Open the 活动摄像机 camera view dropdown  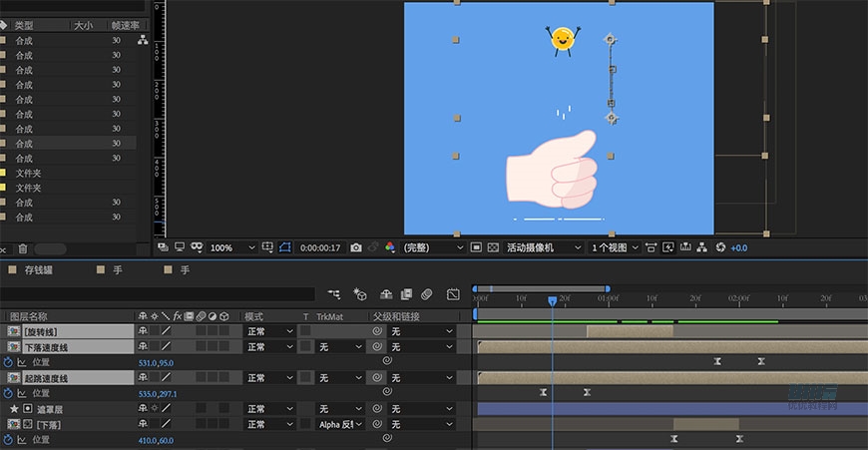(542, 247)
